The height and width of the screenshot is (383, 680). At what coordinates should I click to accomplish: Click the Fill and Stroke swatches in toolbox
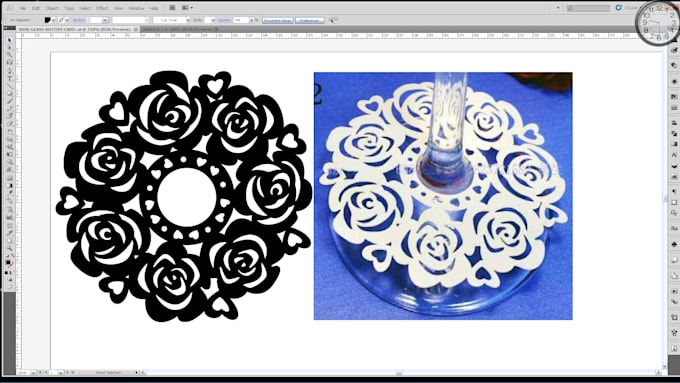click(10, 264)
